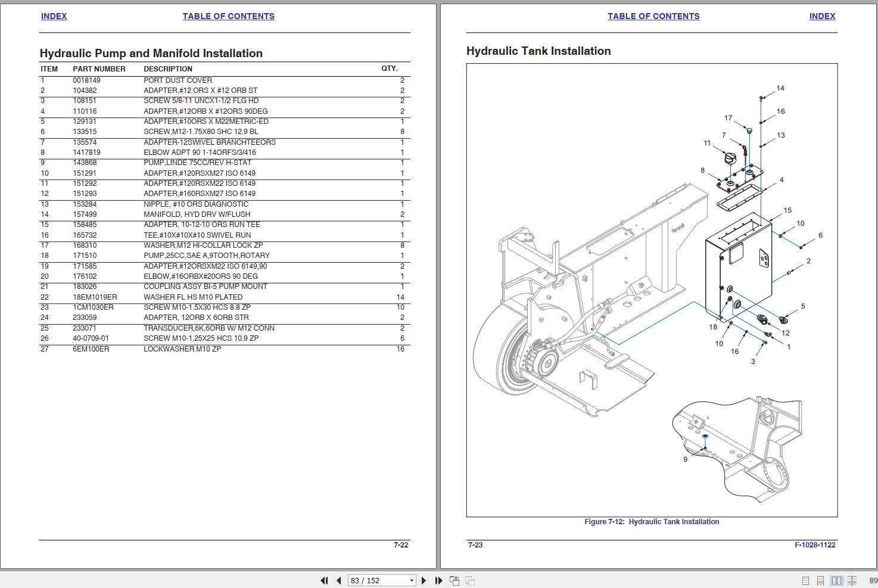Viewport: 878px width, 588px height.
Task: Click the previous view navigation icon
Action: tap(454, 580)
